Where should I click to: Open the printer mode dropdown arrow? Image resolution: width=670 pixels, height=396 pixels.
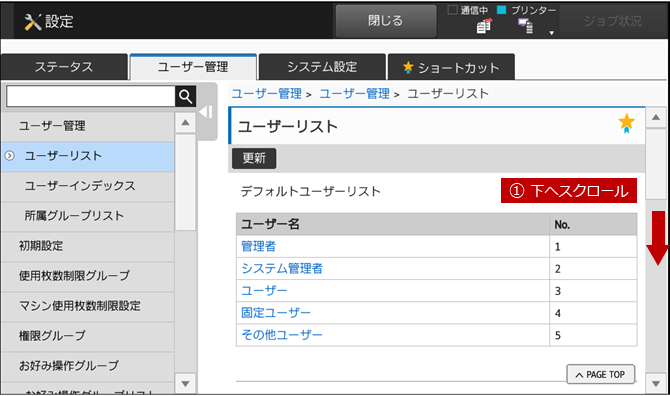(552, 33)
